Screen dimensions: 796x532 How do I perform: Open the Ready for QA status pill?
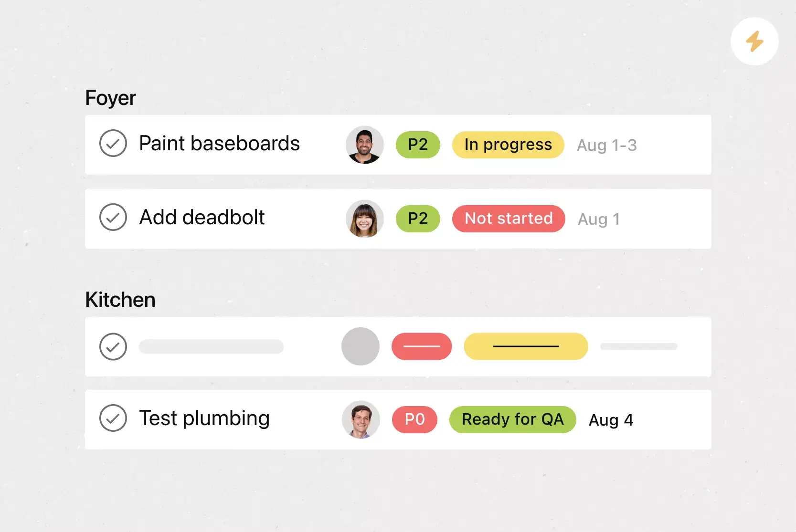512,419
